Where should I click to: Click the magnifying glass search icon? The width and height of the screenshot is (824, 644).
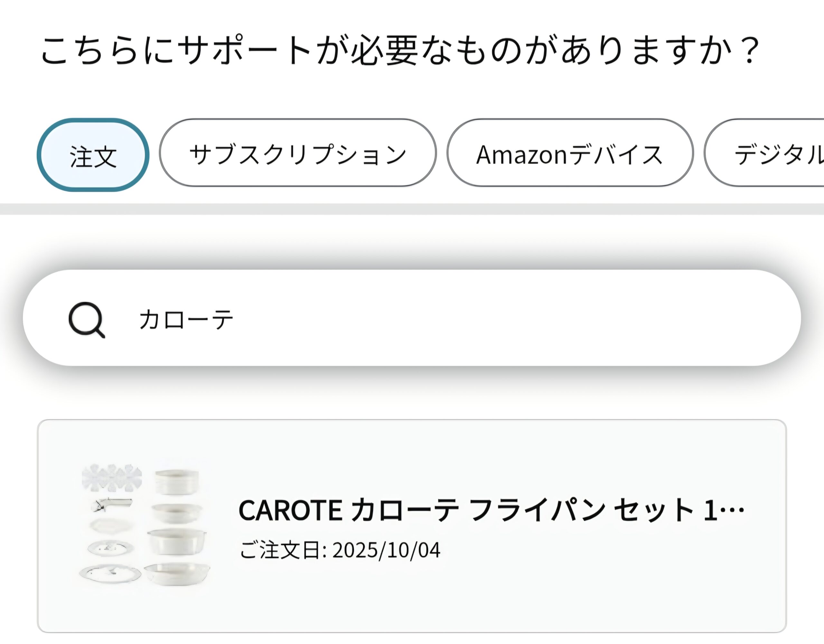point(87,320)
